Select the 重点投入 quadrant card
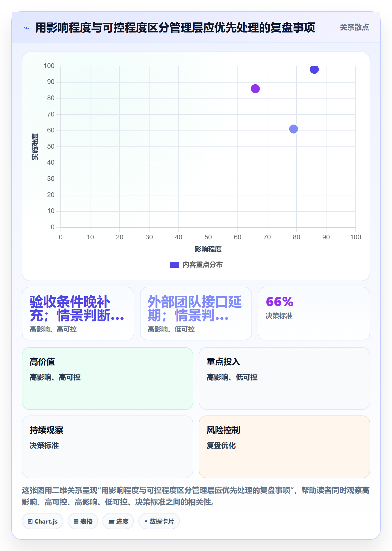Image resolution: width=392 pixels, height=551 pixels. point(284,379)
